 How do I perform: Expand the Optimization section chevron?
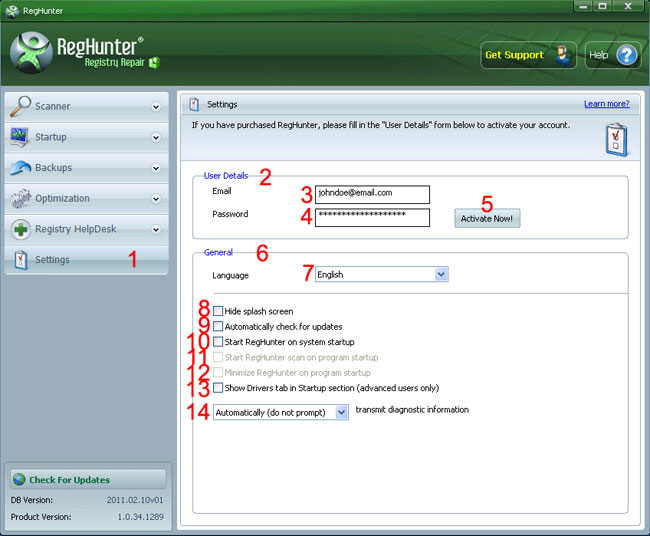pos(156,199)
